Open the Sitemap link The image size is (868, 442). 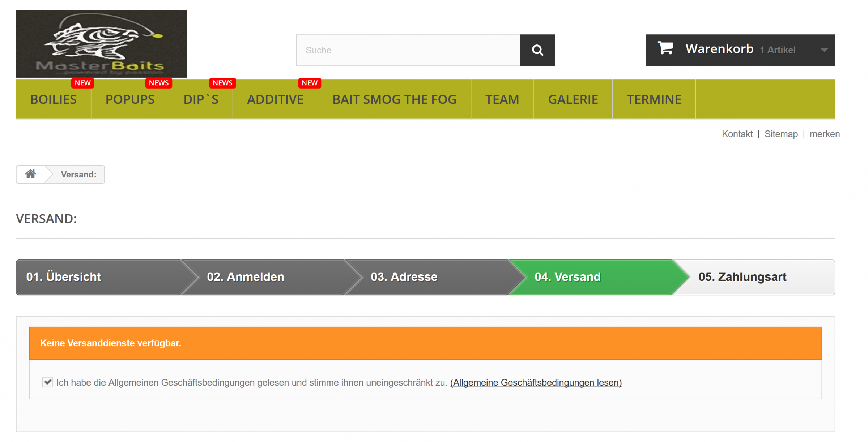pyautogui.click(x=781, y=134)
